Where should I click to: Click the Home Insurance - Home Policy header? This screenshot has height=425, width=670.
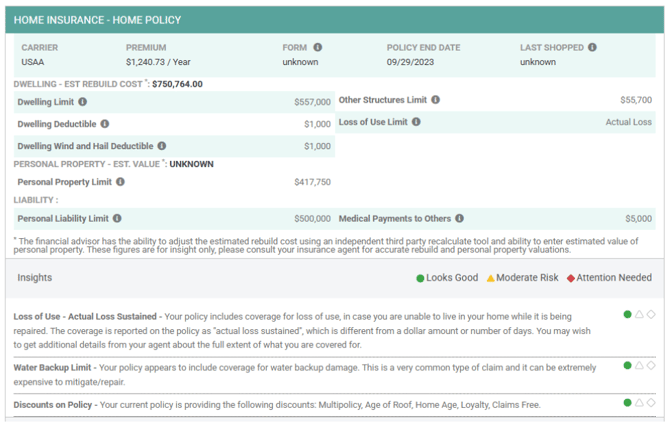[x=97, y=20]
